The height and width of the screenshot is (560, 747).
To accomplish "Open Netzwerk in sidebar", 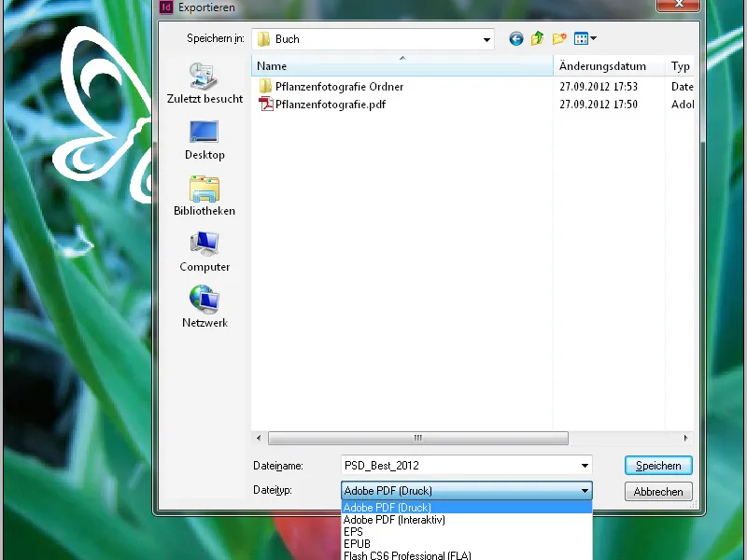I will tap(204, 308).
